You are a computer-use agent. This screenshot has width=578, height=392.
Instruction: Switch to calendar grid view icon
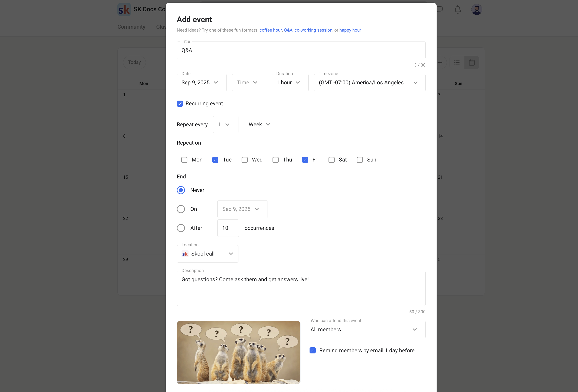(472, 62)
